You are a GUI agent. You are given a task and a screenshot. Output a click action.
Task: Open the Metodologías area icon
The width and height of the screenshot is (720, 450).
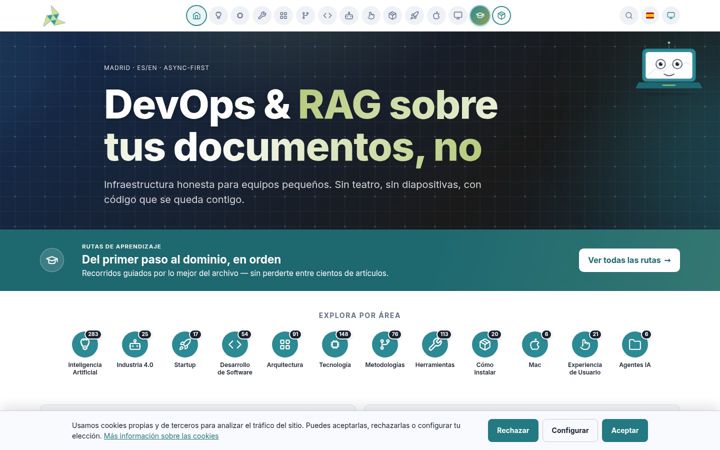coord(385,344)
